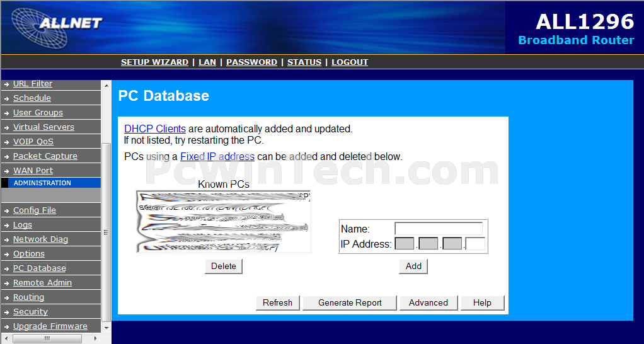Click the arrow icon beside Upgrade Firmware
Image resolution: width=644 pixels, height=344 pixels.
[6, 326]
